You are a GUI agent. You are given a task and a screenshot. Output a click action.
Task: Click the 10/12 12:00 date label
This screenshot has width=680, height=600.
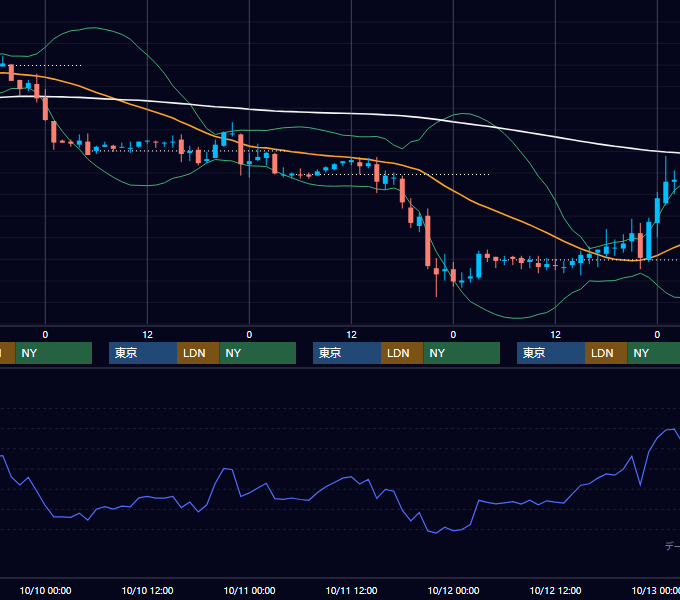556,590
